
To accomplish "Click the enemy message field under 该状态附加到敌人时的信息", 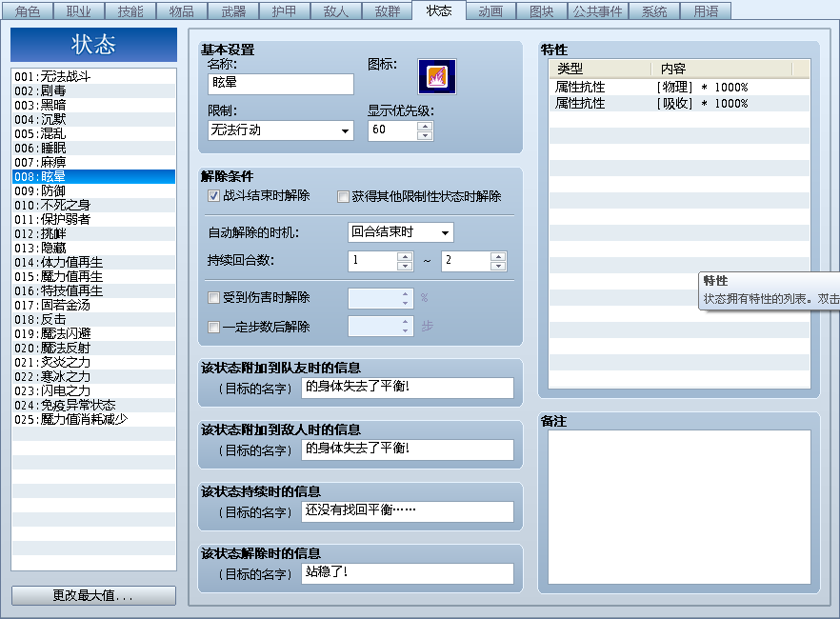I will [408, 449].
